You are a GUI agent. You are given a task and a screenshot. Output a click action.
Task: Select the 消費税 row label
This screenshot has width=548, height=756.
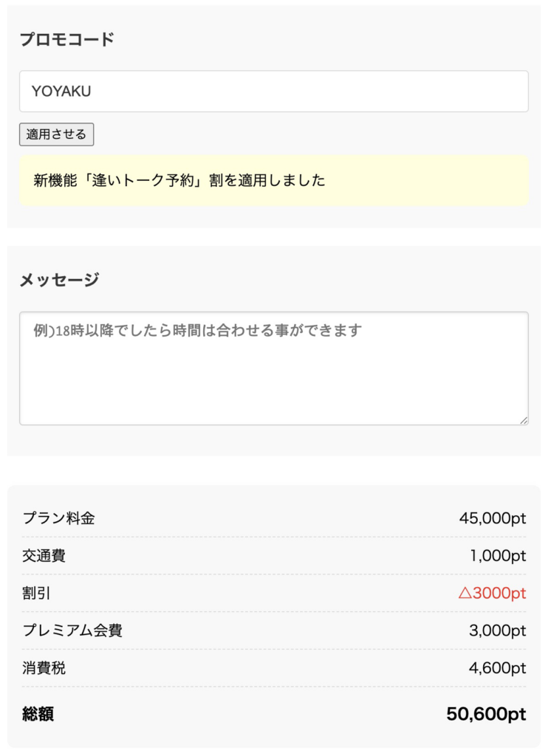(x=44, y=668)
